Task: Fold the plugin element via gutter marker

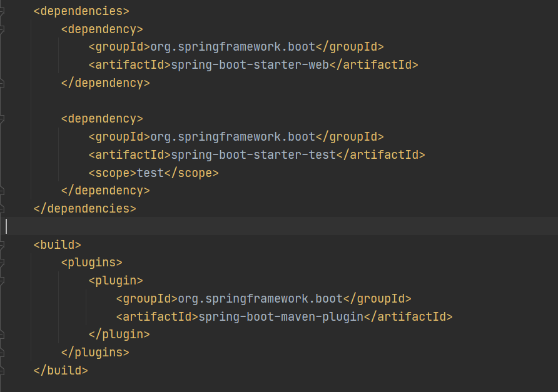Action: [x=2, y=281]
